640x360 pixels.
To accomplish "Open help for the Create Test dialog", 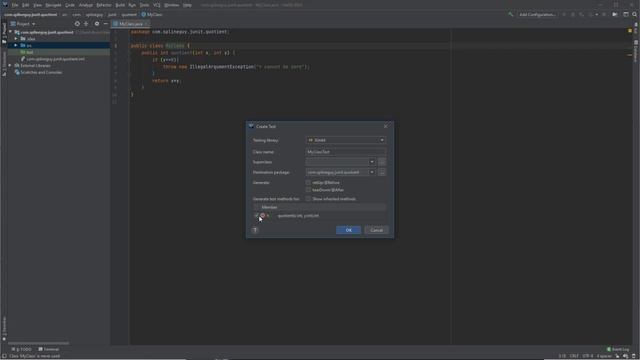I will pos(255,230).
